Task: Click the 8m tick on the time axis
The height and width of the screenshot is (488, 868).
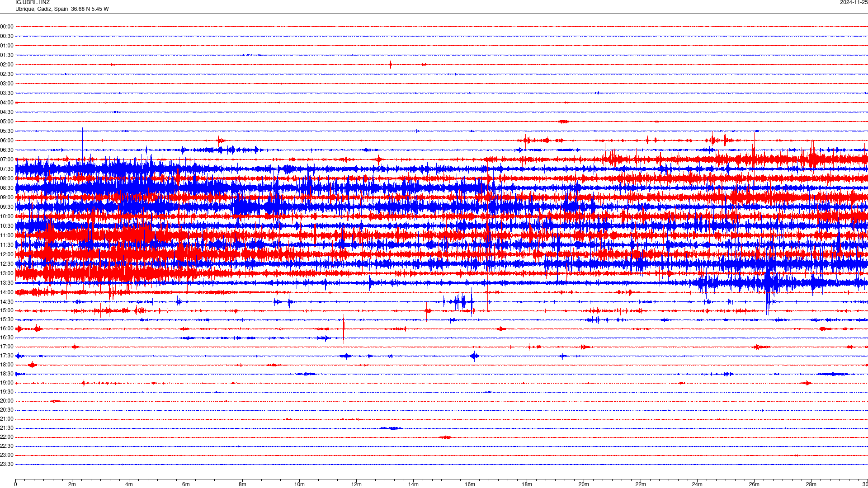Action: 243,484
